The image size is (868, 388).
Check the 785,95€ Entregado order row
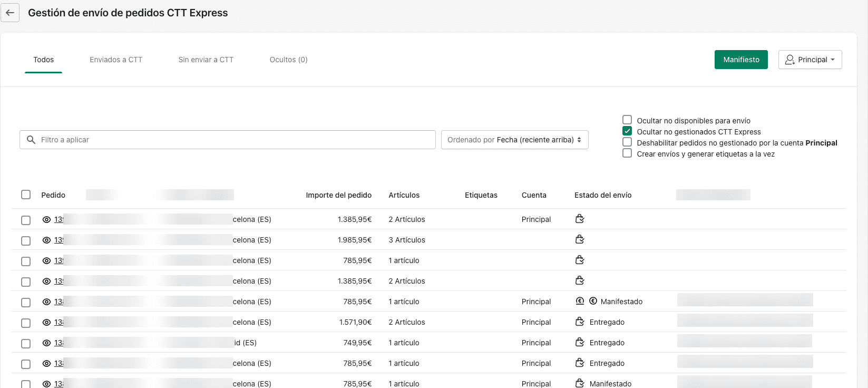pos(26,364)
